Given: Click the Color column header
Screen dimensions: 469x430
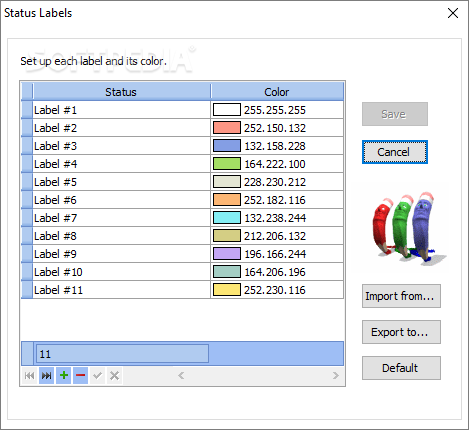Looking at the screenshot, I should click(x=277, y=92).
